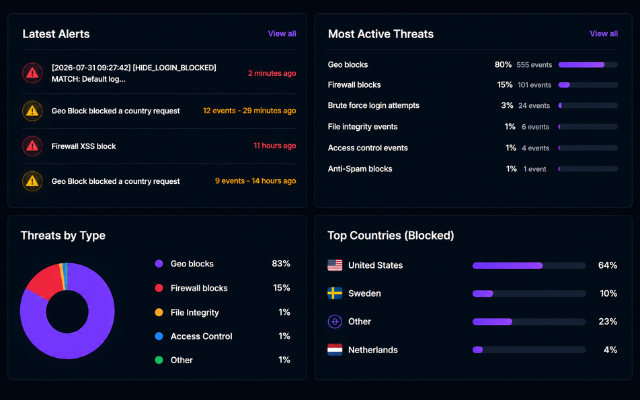This screenshot has height=400, width=640.
Task: Click 'File Integrity' legend label
Action: [x=195, y=313]
